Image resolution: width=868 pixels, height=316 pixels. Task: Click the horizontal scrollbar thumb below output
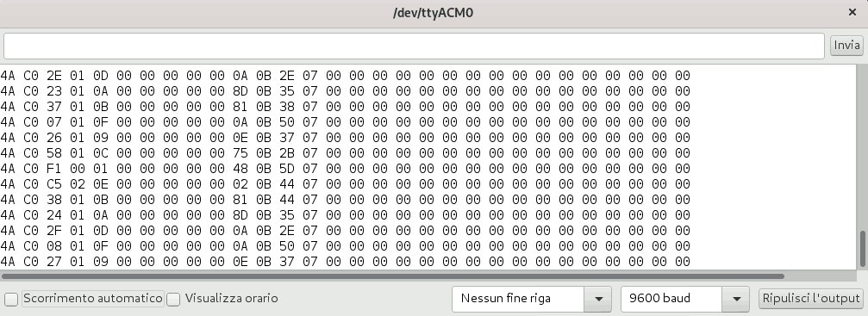(x=392, y=276)
